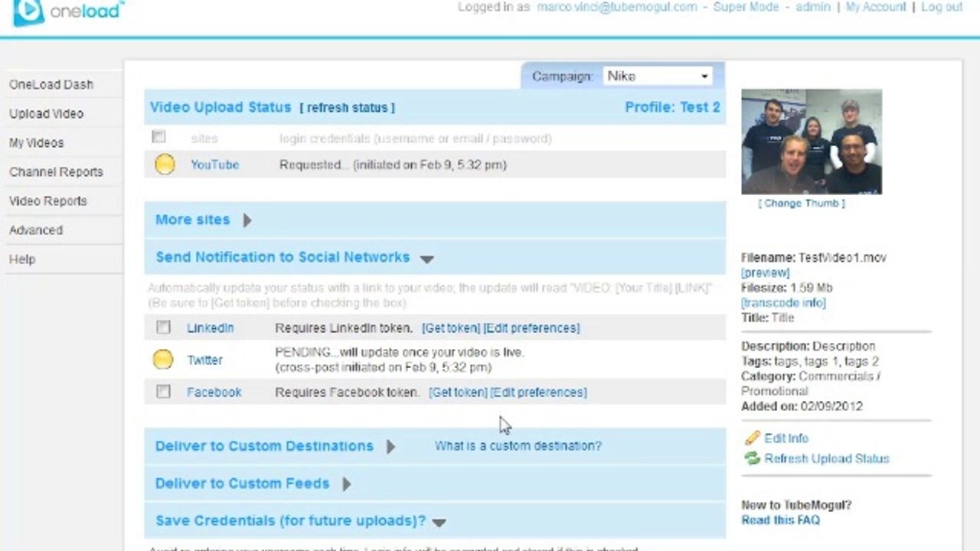The image size is (980, 551).
Task: Edit preferences for Facebook
Action: click(x=538, y=392)
